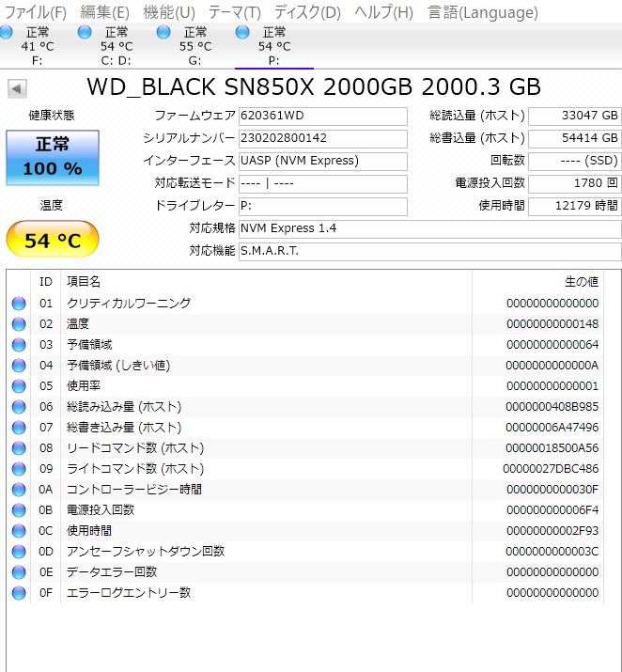Select the F: drive status icon
This screenshot has width=622, height=672.
point(8,33)
